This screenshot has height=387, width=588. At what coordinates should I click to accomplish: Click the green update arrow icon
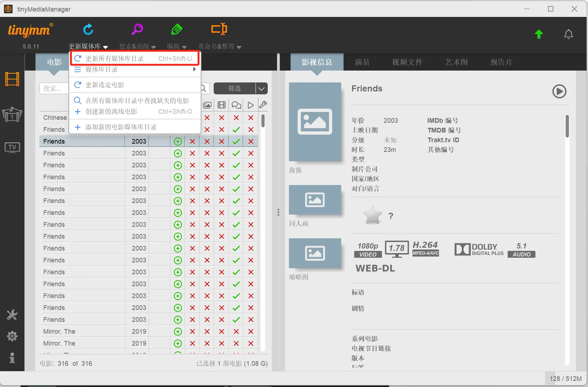539,34
